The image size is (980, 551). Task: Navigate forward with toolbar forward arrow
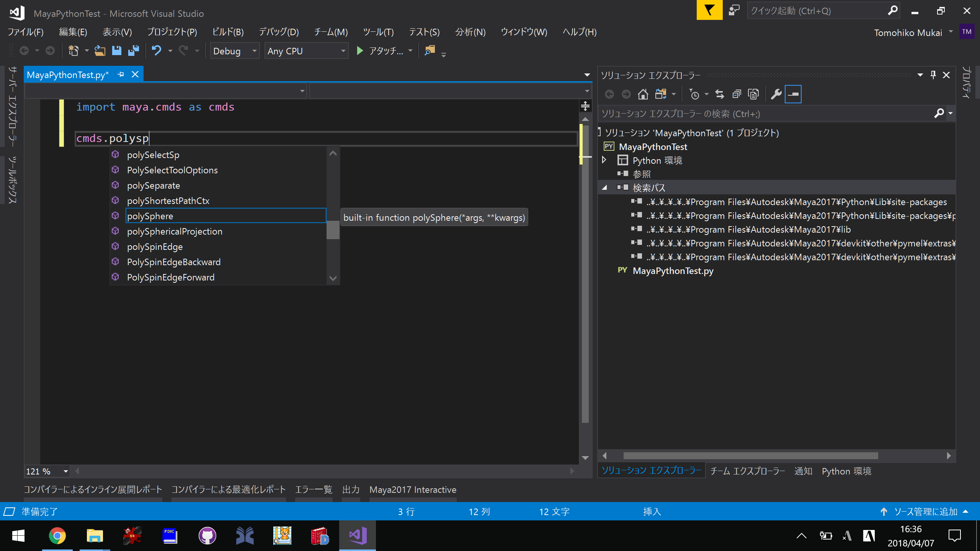pyautogui.click(x=50, y=51)
